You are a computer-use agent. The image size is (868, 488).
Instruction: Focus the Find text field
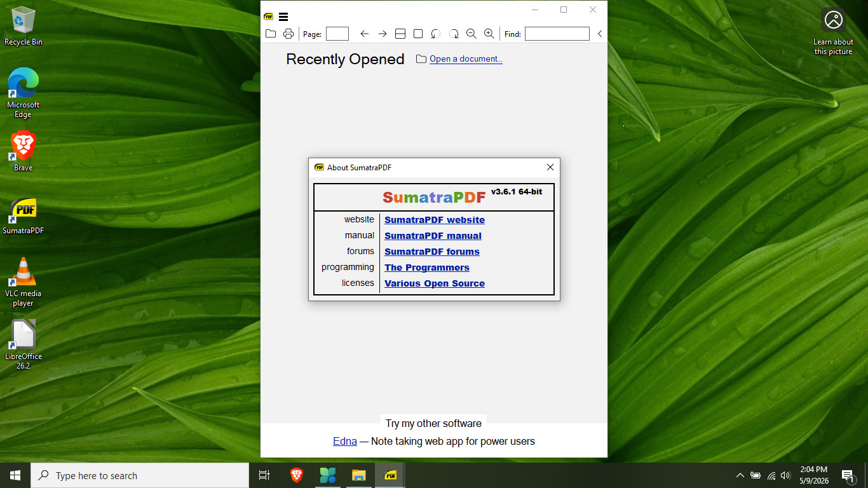(557, 34)
